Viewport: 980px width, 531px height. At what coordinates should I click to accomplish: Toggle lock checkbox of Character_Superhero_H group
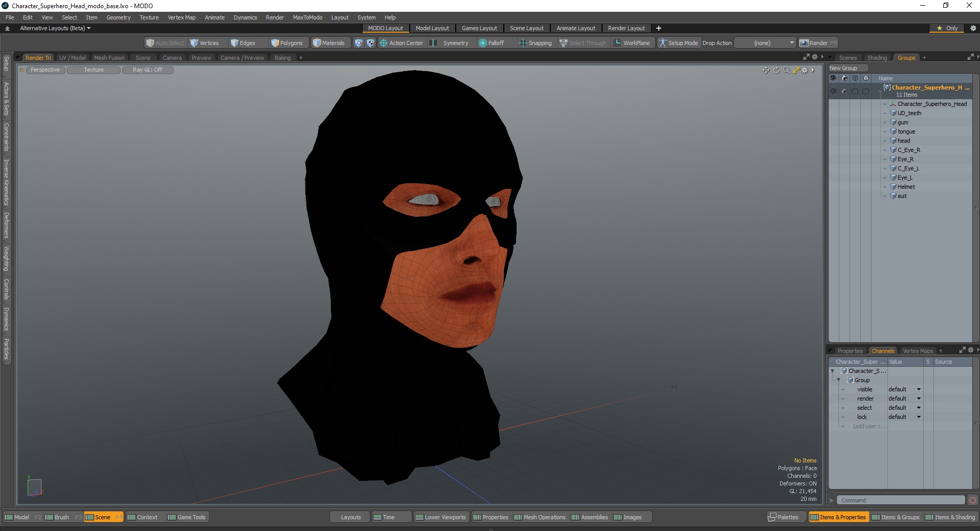(865, 91)
